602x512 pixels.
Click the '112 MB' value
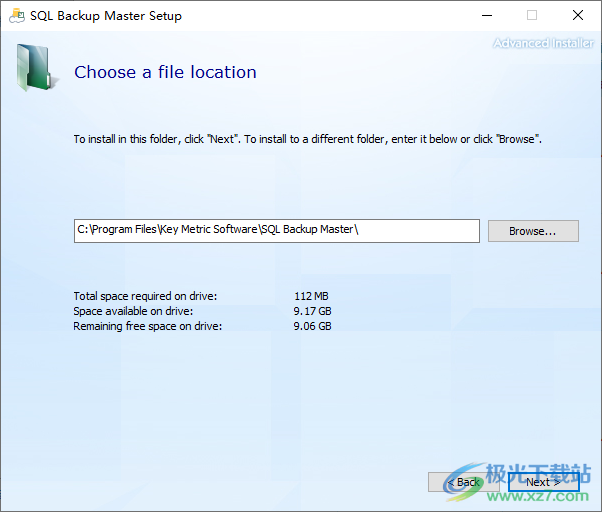(x=311, y=296)
